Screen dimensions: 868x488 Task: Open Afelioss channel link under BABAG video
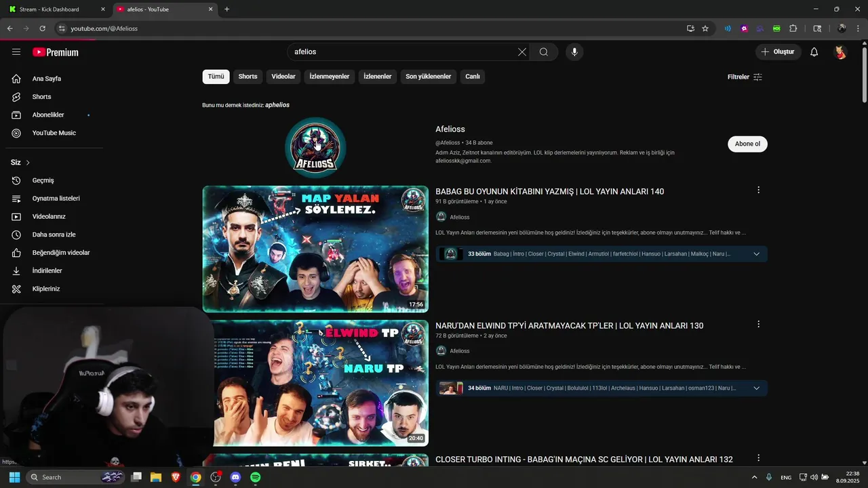[460, 217]
